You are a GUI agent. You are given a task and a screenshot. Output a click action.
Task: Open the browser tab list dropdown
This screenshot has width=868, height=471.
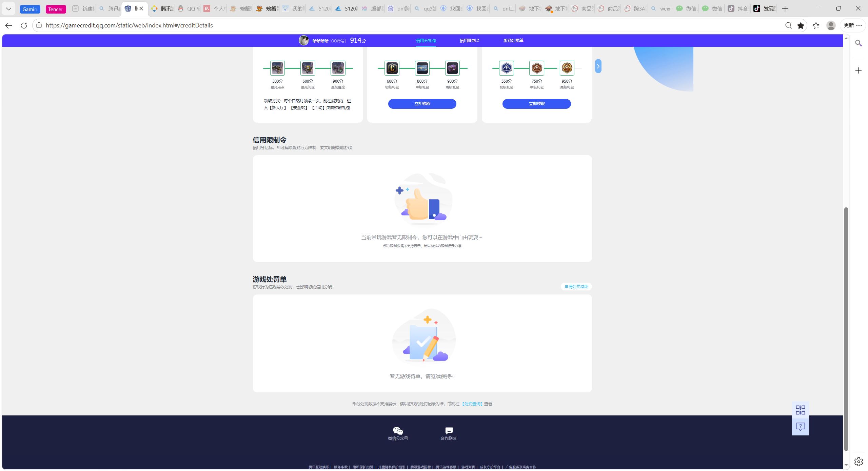(8, 9)
